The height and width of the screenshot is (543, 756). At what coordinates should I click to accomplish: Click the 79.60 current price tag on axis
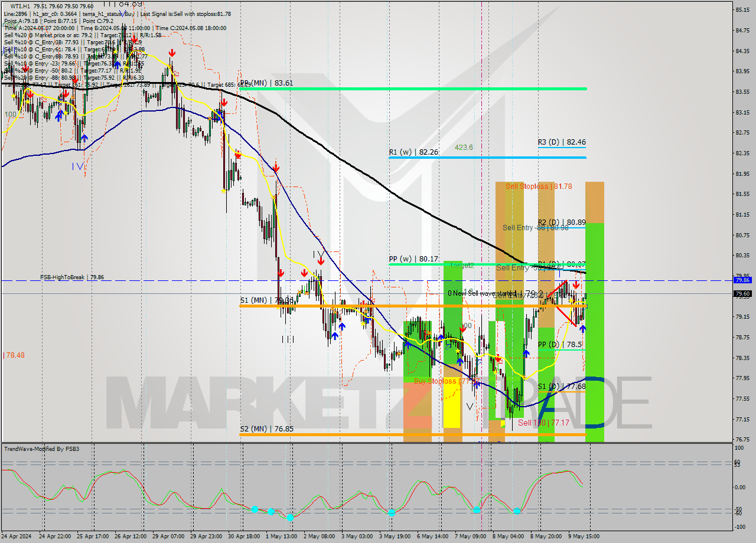click(x=742, y=294)
